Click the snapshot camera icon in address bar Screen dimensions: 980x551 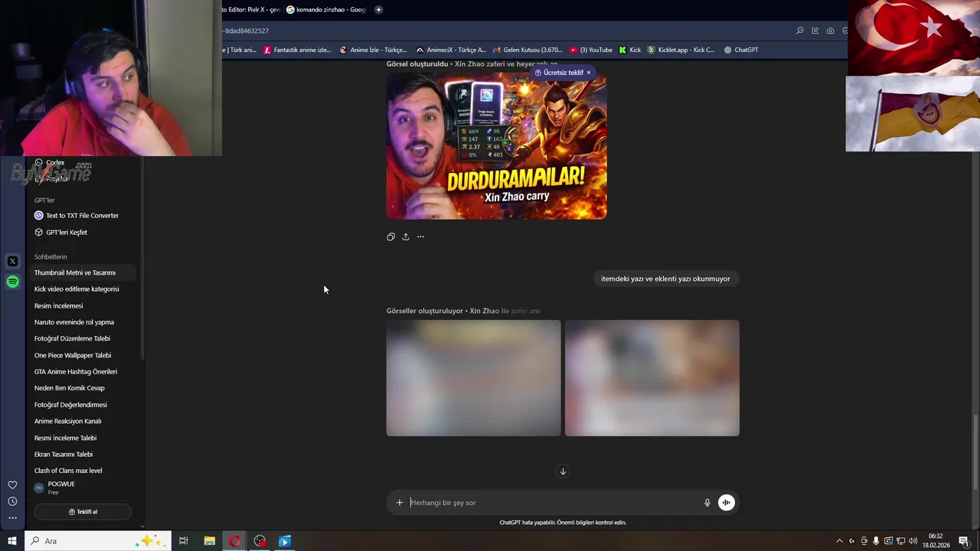pyautogui.click(x=831, y=31)
